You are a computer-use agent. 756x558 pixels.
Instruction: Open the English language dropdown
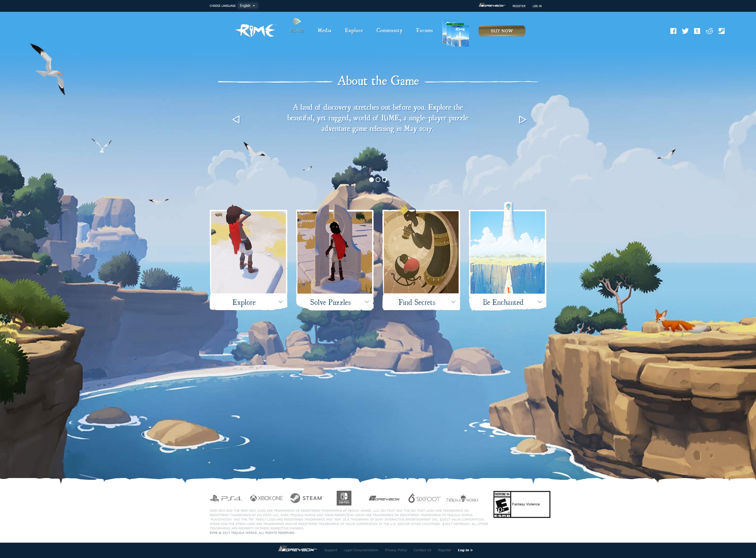248,6
